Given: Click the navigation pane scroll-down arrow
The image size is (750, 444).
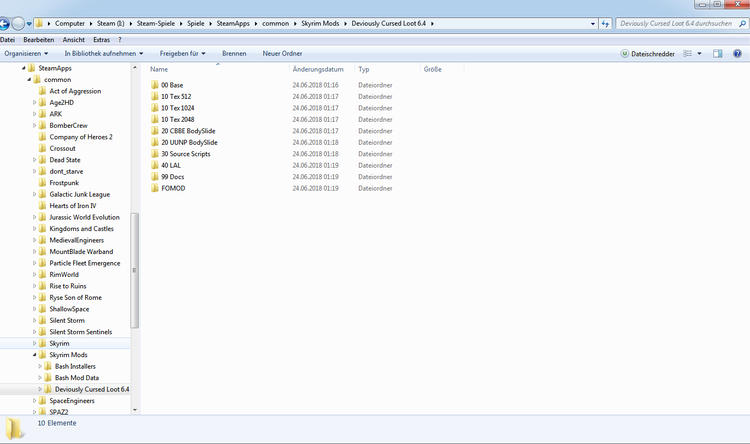Looking at the screenshot, I should point(134,410).
